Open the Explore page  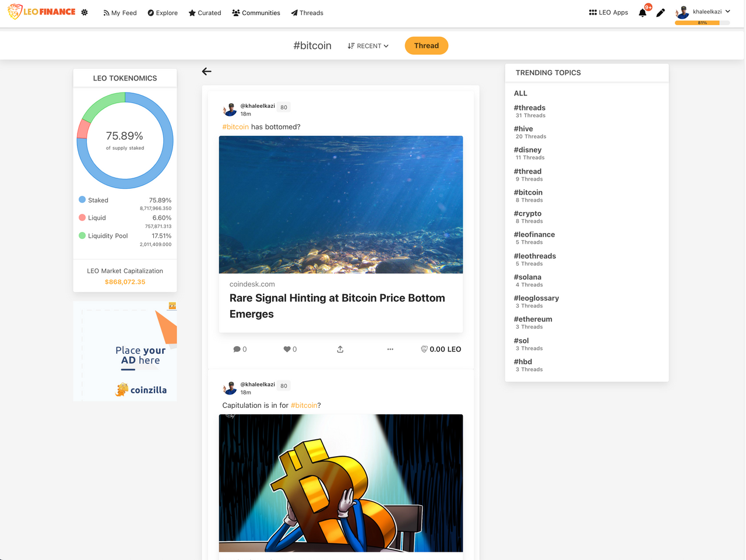163,13
